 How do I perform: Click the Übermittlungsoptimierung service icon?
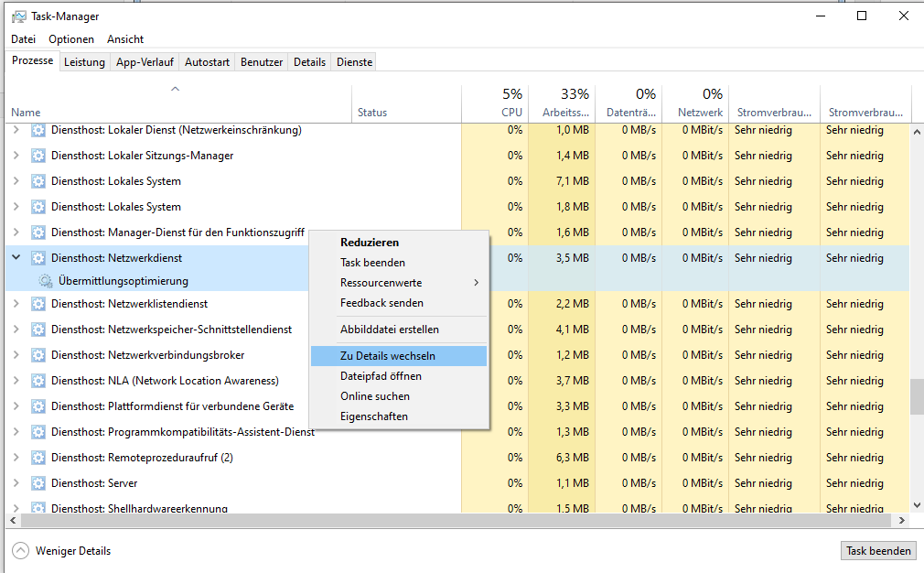(x=46, y=281)
